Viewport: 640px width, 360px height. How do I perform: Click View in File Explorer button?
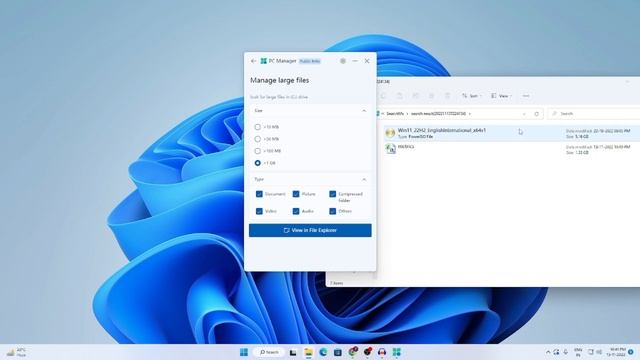310,230
